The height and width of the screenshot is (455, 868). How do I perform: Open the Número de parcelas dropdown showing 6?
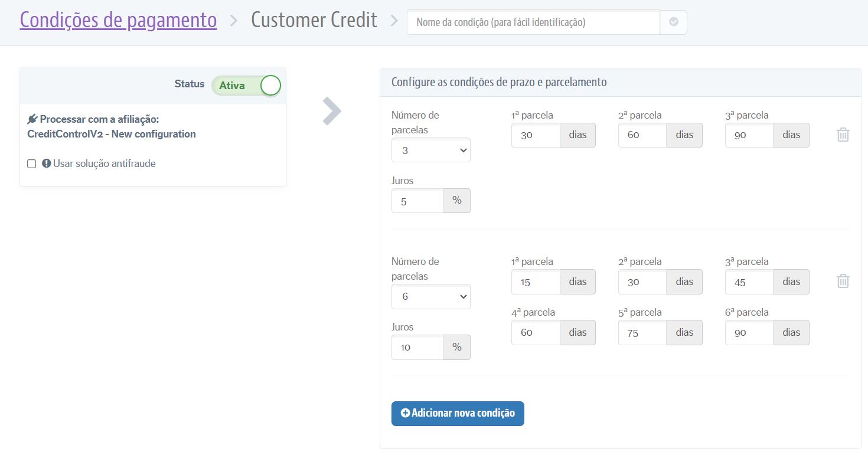(430, 296)
